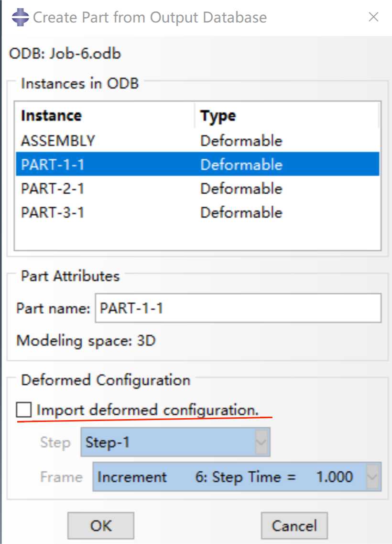Confirm with the OK button
The image size is (392, 544).
tap(100, 526)
